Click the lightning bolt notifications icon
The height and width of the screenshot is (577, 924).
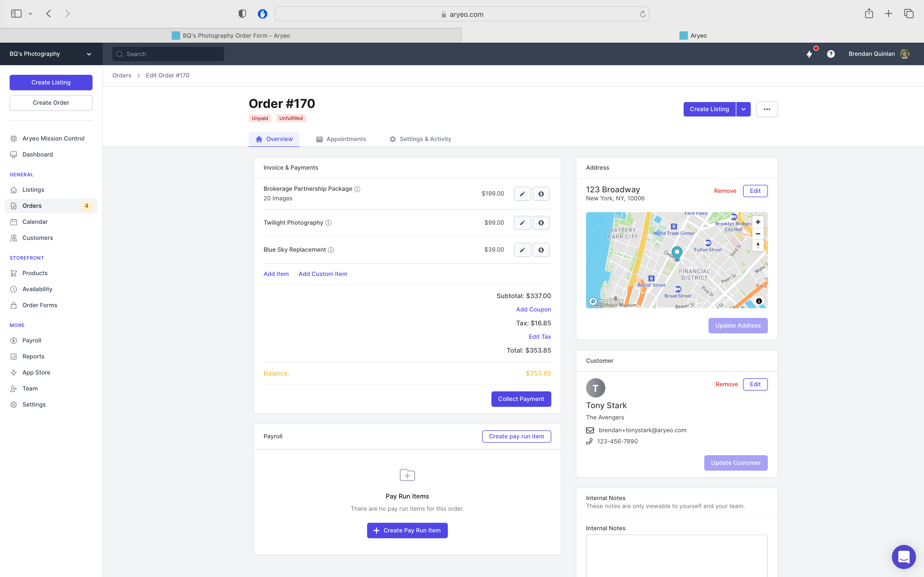(809, 54)
